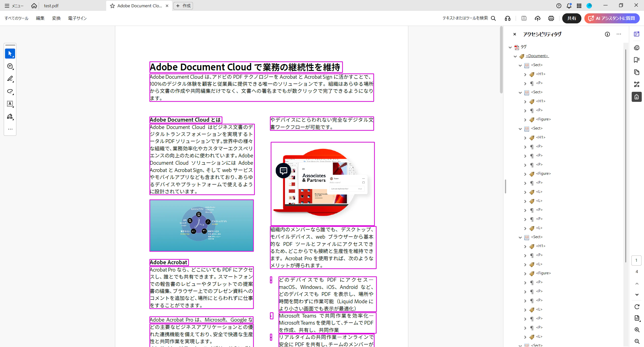The image size is (644, 347).
Task: Collapse the second Sect tag
Action: pyautogui.click(x=520, y=93)
